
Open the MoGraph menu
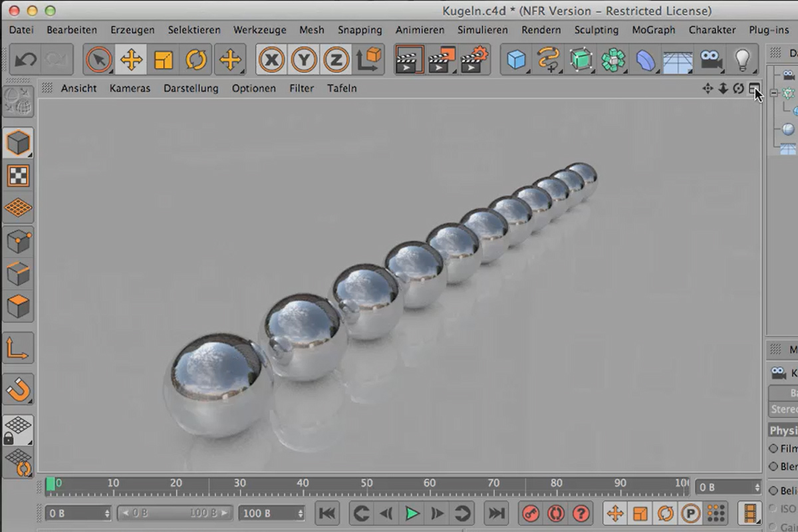(654, 30)
